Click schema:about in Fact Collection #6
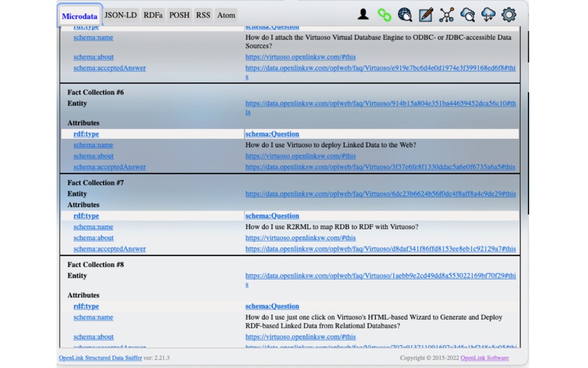 pyautogui.click(x=93, y=156)
